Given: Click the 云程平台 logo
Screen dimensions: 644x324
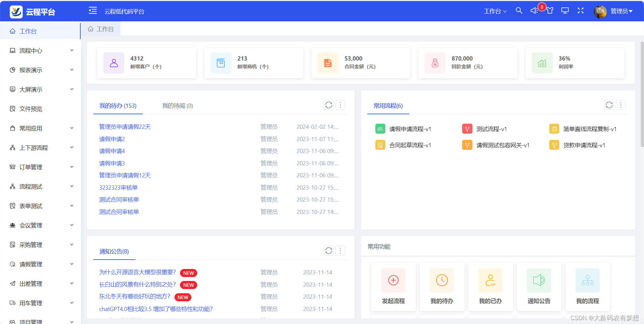Looking at the screenshot, I should click(x=32, y=12).
